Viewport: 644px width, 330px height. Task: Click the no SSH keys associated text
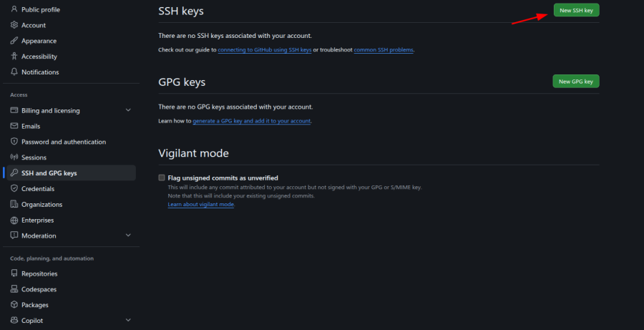pos(235,36)
